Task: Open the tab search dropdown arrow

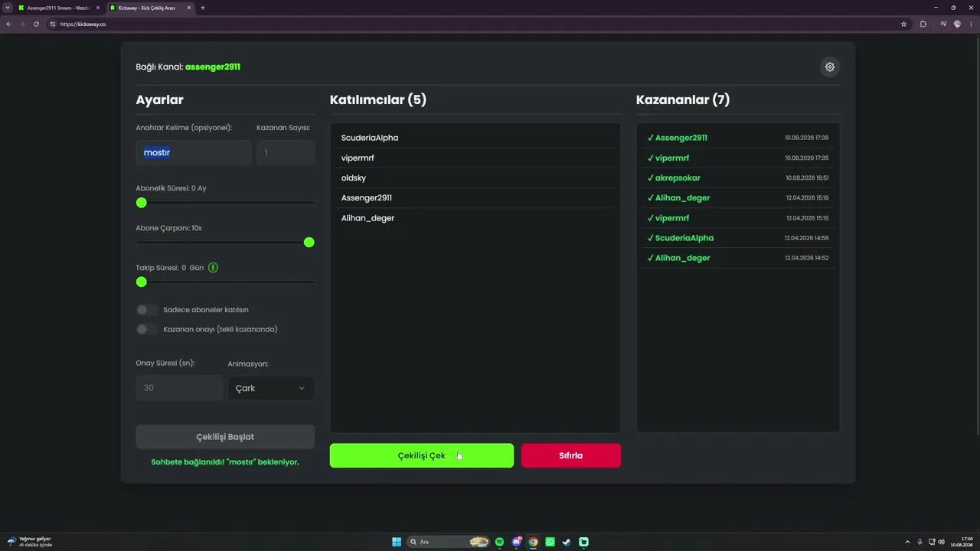Action: pyautogui.click(x=8, y=8)
